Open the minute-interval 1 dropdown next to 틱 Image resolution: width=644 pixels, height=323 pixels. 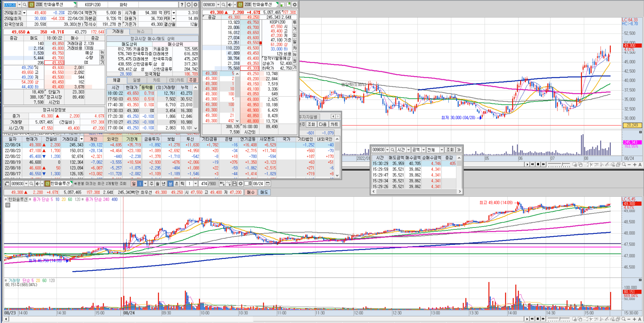pos(195,184)
